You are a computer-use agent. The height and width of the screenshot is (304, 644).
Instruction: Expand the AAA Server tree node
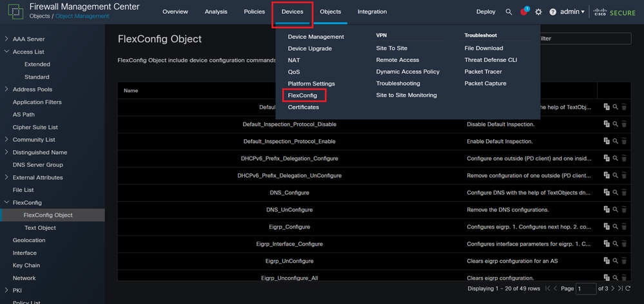[x=6, y=39]
